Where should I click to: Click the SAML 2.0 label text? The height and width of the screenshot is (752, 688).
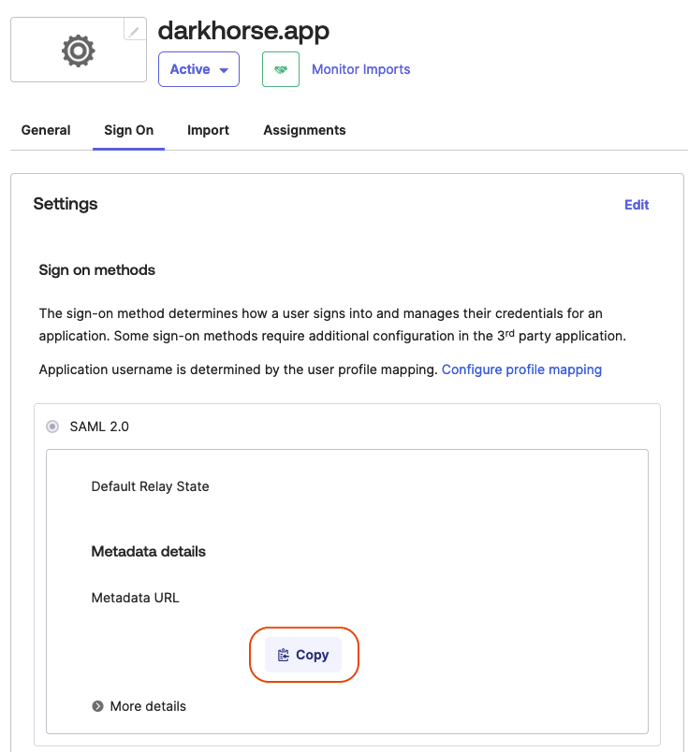[x=99, y=426]
